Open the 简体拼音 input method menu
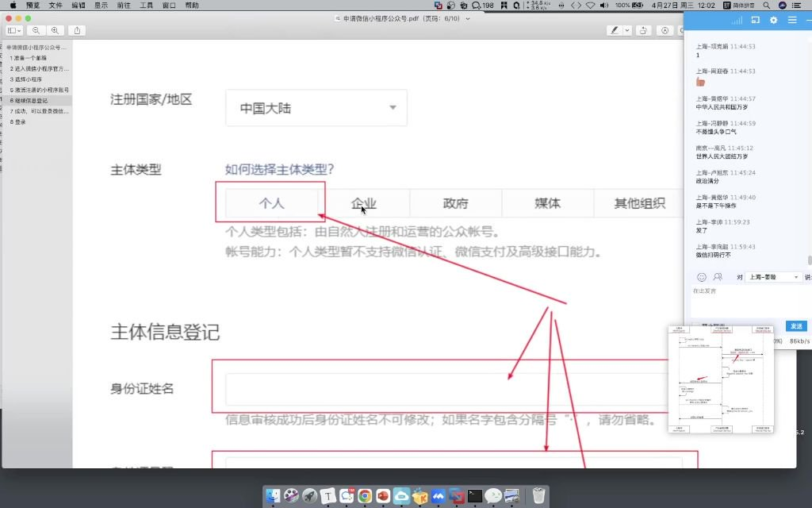Screen dimensions: 812x508 click(739, 6)
